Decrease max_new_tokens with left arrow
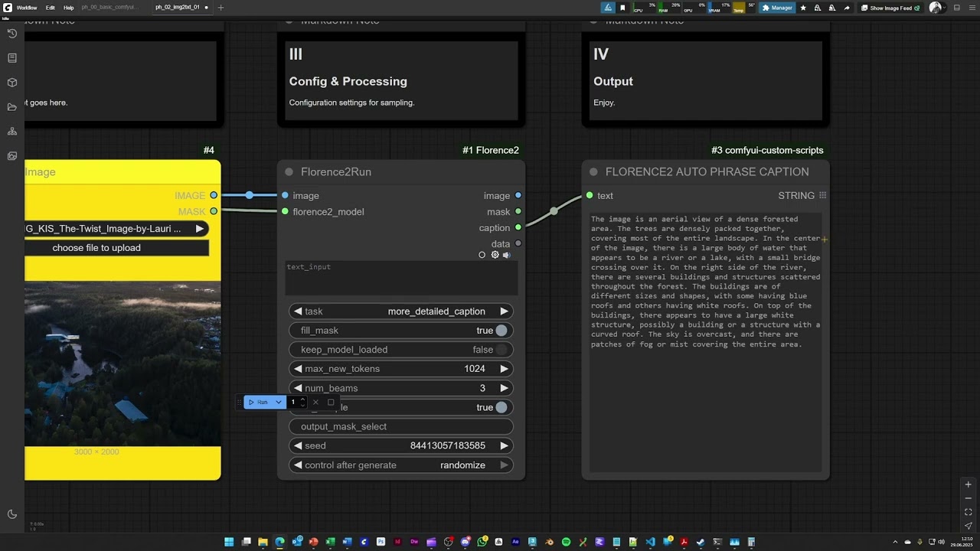This screenshot has width=980, height=551. point(298,369)
